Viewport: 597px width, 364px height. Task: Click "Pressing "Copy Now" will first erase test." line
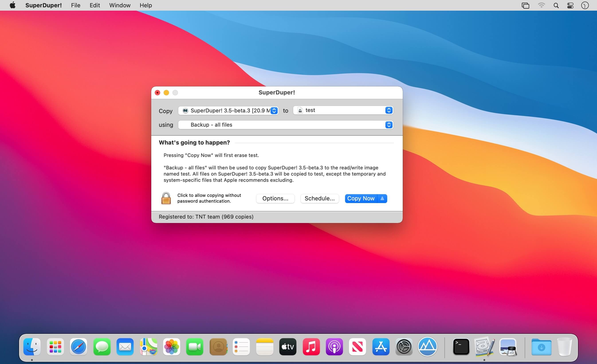coord(211,155)
